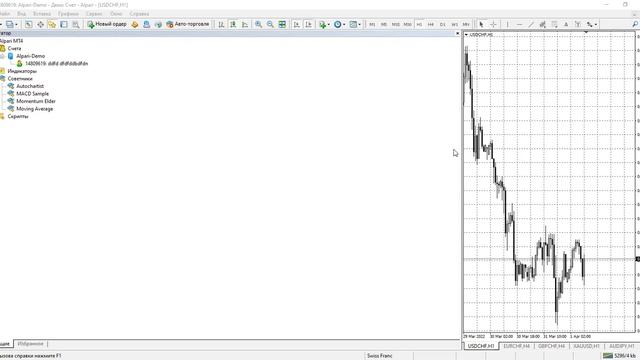The width and height of the screenshot is (640, 360).
Task: Zoom out on the chart
Action: tap(270, 24)
